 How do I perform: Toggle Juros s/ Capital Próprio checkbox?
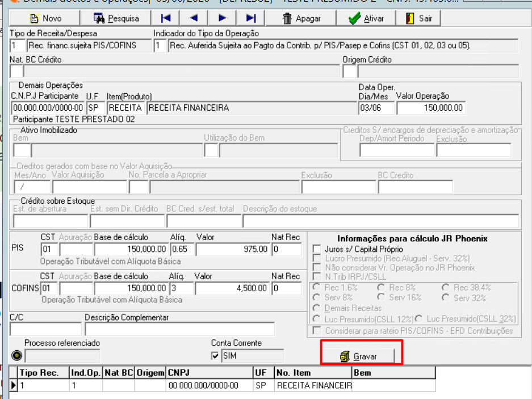tap(317, 249)
